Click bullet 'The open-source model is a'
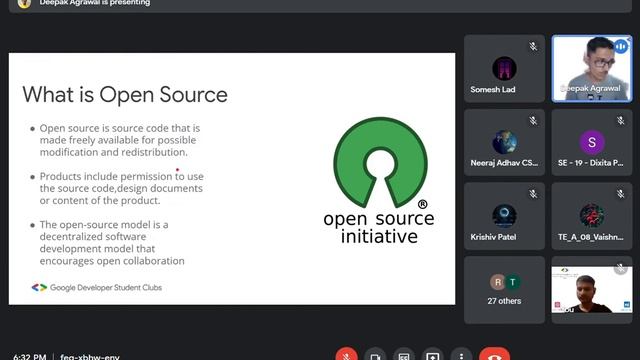The image size is (640, 360). click(104, 224)
